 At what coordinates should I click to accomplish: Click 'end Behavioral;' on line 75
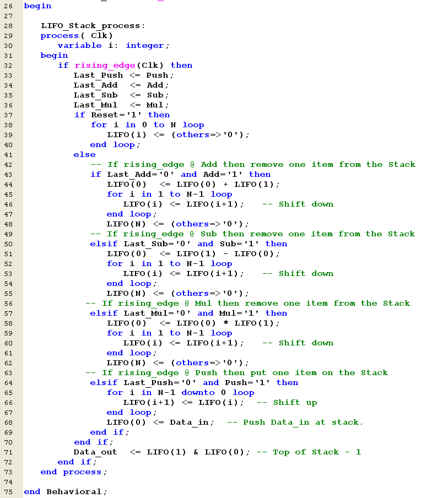tap(66, 491)
